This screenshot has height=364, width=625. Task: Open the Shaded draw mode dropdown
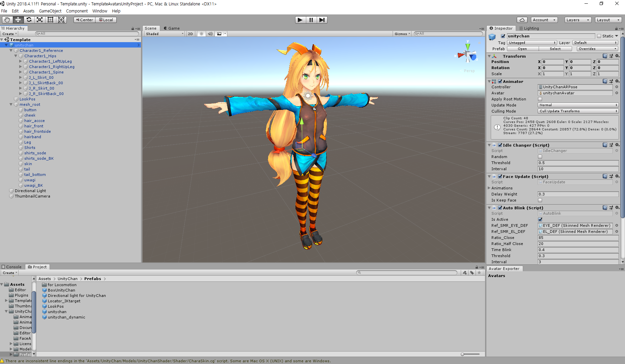point(164,34)
